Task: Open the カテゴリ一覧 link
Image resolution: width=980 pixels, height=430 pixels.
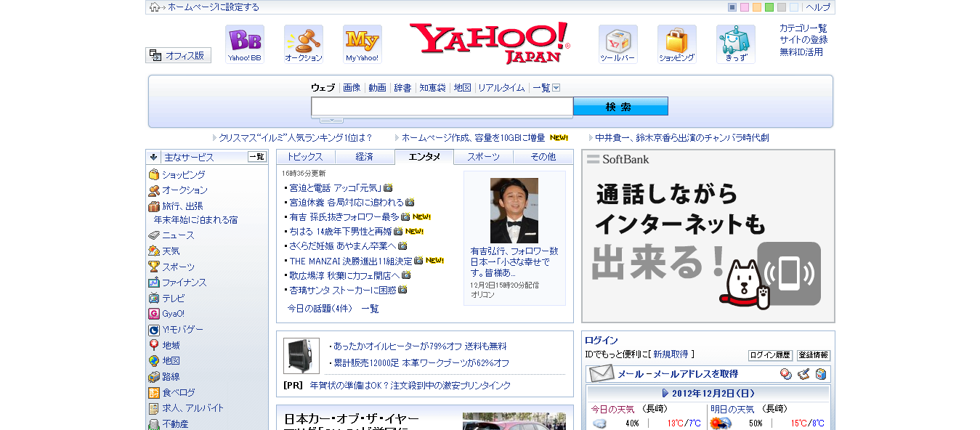Action: click(x=803, y=28)
